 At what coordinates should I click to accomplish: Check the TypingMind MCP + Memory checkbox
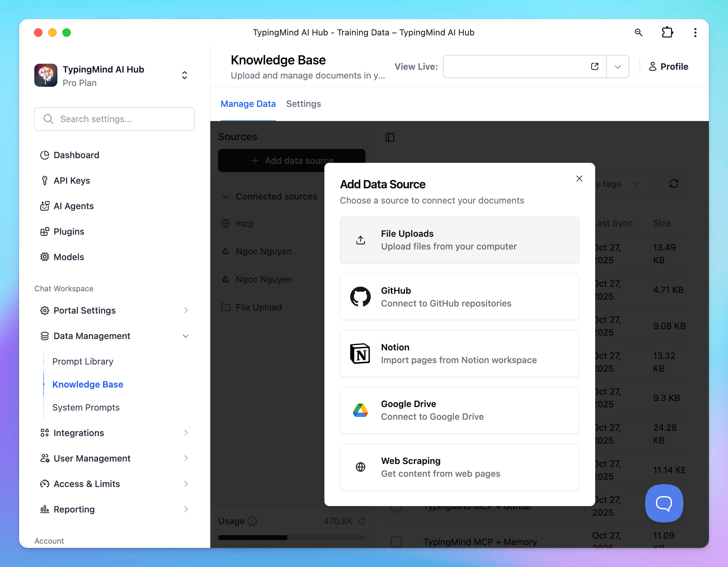coord(396,542)
